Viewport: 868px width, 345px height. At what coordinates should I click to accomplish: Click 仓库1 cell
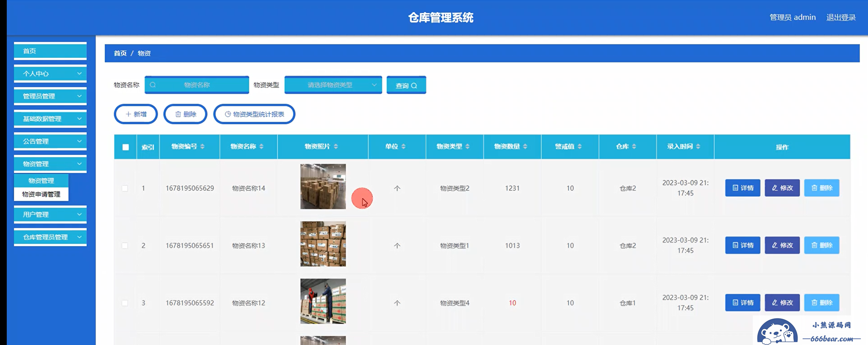pyautogui.click(x=627, y=303)
